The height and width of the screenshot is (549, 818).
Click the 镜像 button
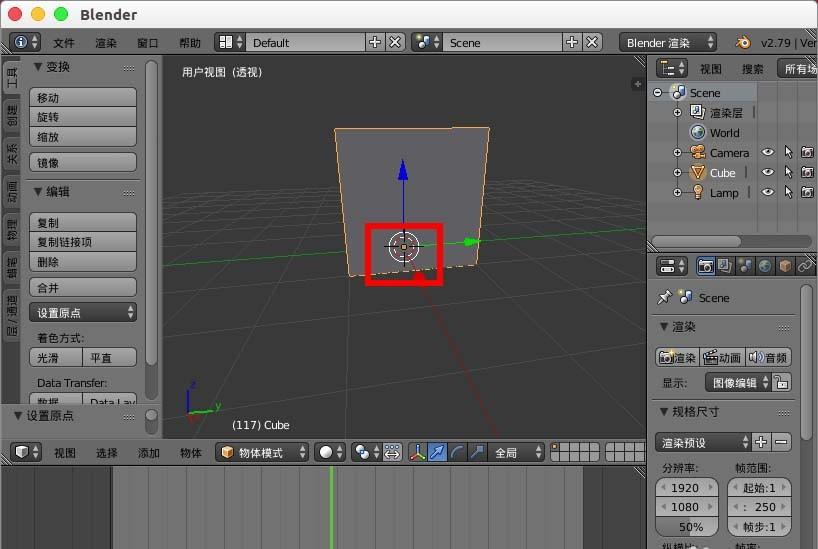(83, 162)
